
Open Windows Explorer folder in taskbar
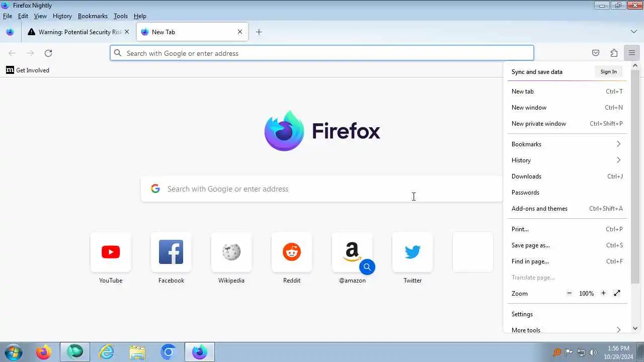coord(137,352)
